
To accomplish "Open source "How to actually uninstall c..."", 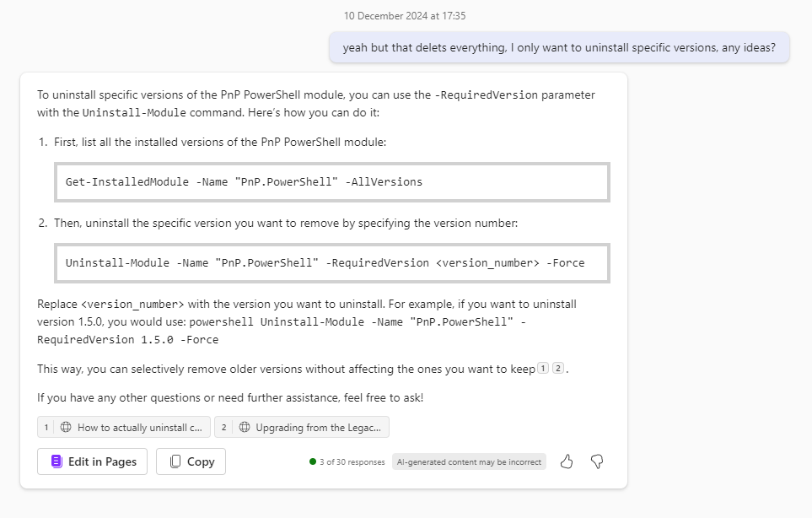I will tap(124, 428).
